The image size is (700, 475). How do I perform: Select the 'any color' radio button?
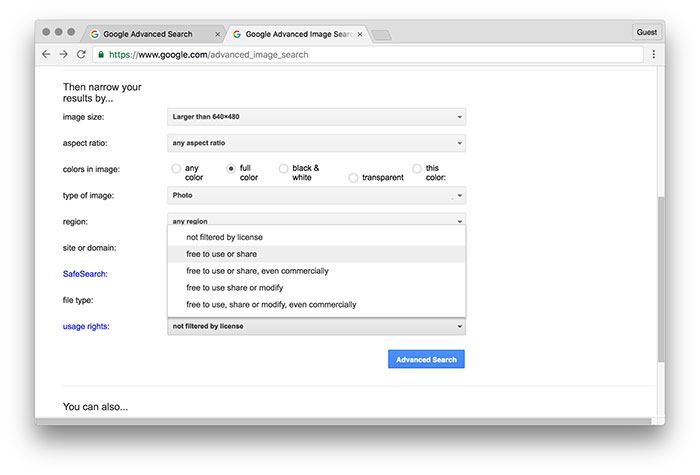(177, 169)
